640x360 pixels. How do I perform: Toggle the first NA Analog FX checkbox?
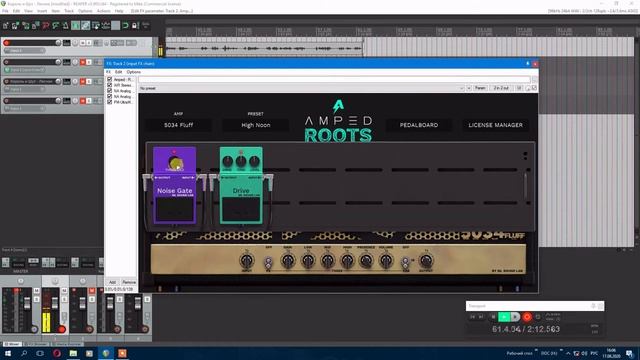[109, 91]
